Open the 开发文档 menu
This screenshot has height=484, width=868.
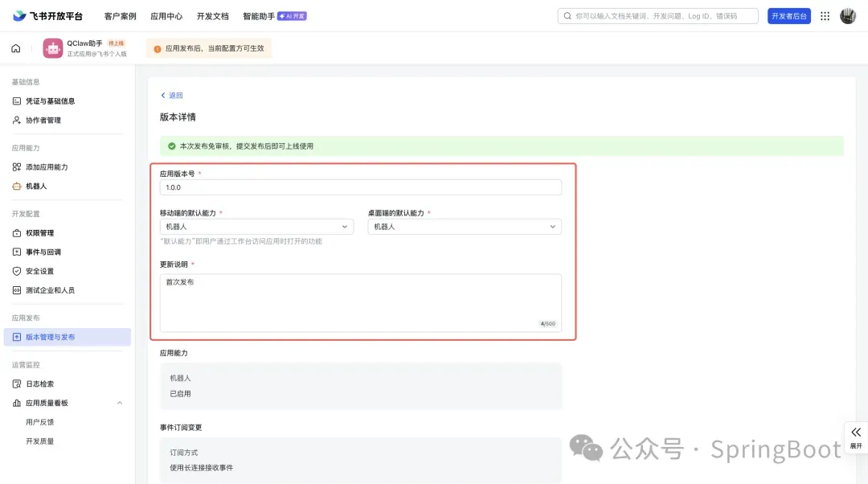coord(212,16)
